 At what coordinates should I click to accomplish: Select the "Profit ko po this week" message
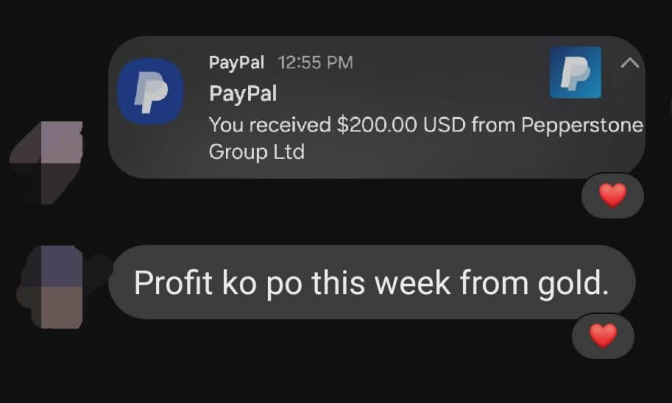click(x=372, y=282)
